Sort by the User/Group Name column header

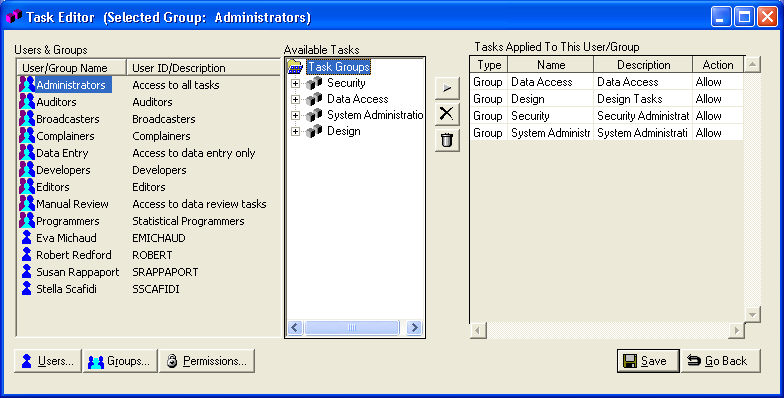tap(72, 68)
